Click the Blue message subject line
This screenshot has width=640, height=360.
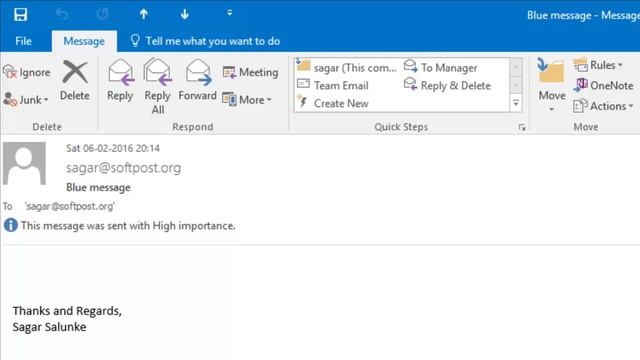[x=98, y=188]
